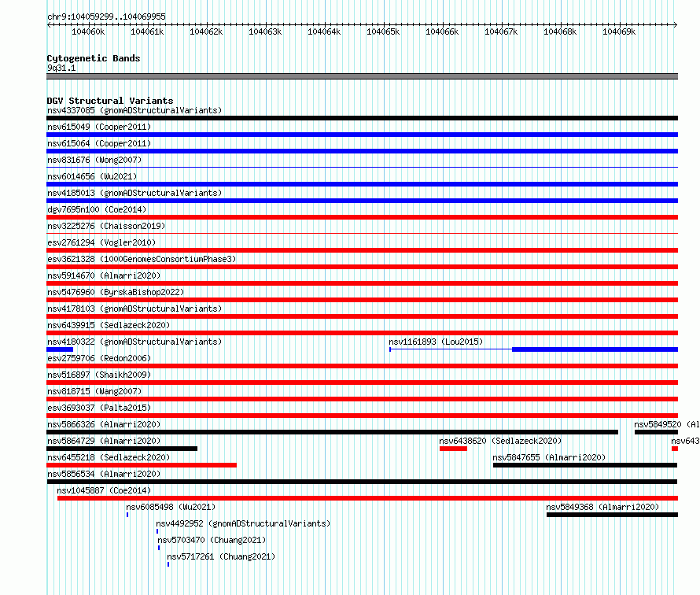The height and width of the screenshot is (595, 700).
Task: Select nsv4492952 (gnomADStructuralVariants) label
Action: (x=243, y=523)
